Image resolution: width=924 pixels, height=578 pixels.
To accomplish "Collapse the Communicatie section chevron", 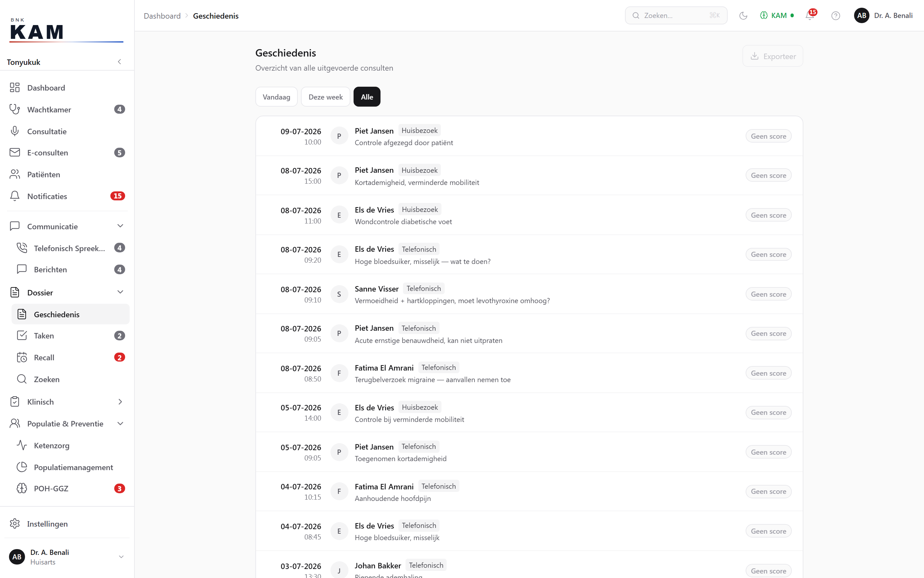I will (120, 226).
